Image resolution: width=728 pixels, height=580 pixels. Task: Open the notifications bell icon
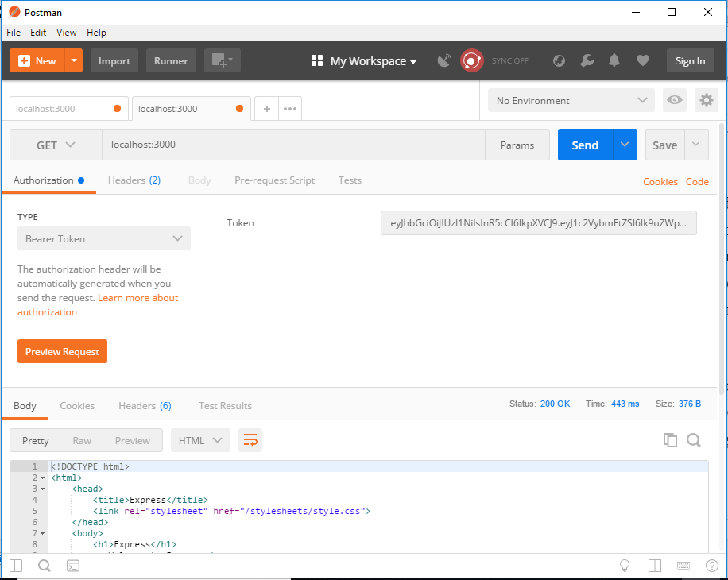coord(613,60)
